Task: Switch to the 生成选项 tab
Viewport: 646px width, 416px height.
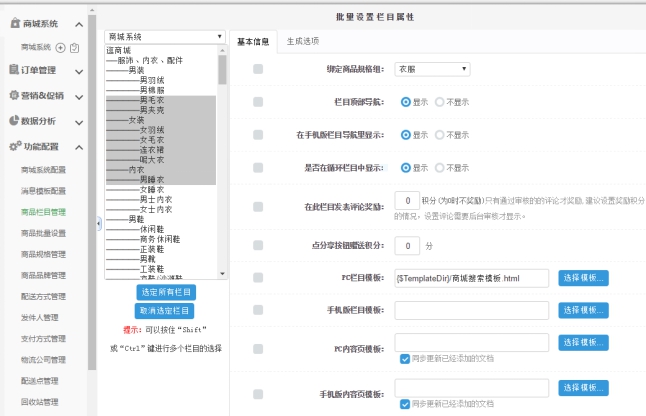Action: tap(303, 41)
